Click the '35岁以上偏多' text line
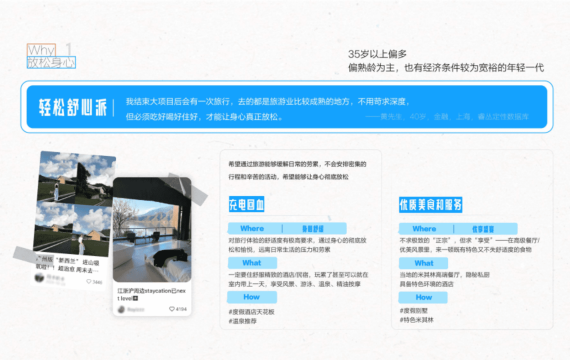Image resolution: width=570 pixels, height=360 pixels. [377, 54]
